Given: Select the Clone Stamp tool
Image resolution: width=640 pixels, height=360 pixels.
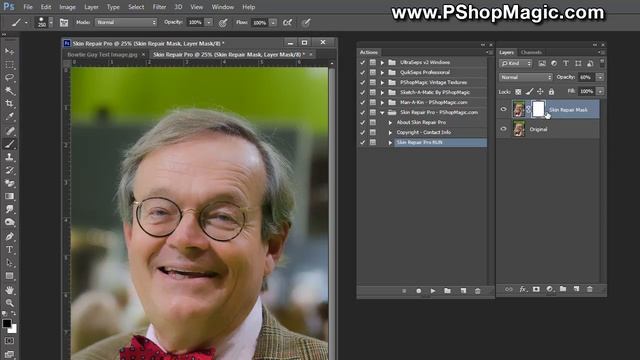Looking at the screenshot, I should [9, 157].
